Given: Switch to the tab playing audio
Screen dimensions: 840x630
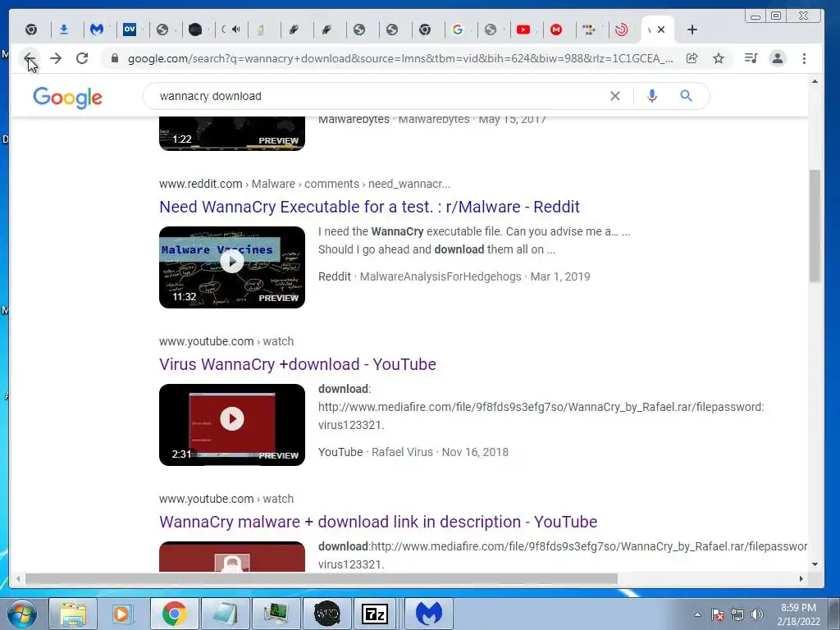Looking at the screenshot, I should [231, 30].
